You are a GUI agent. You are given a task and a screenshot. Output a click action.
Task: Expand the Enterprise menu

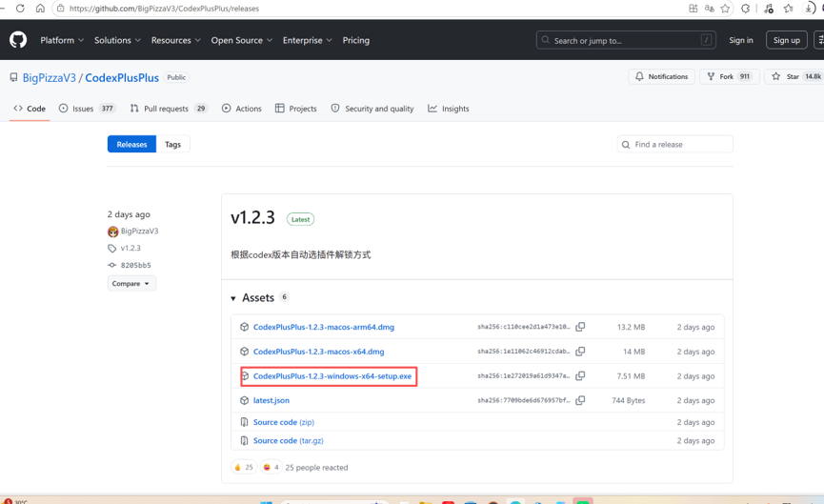pos(308,40)
